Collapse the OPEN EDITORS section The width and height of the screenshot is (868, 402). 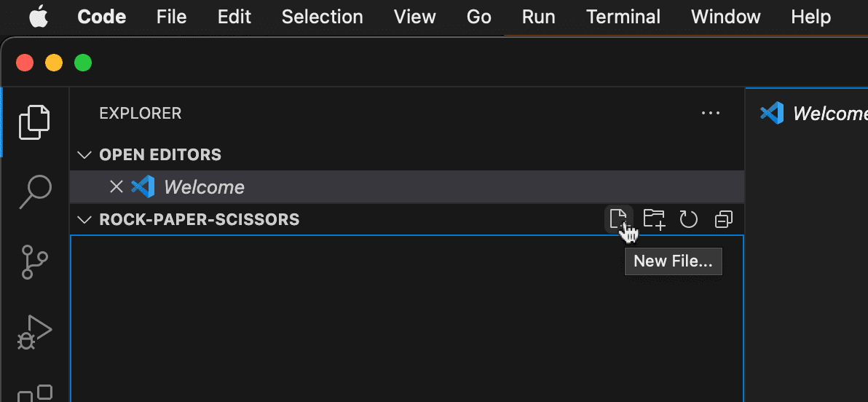85,155
